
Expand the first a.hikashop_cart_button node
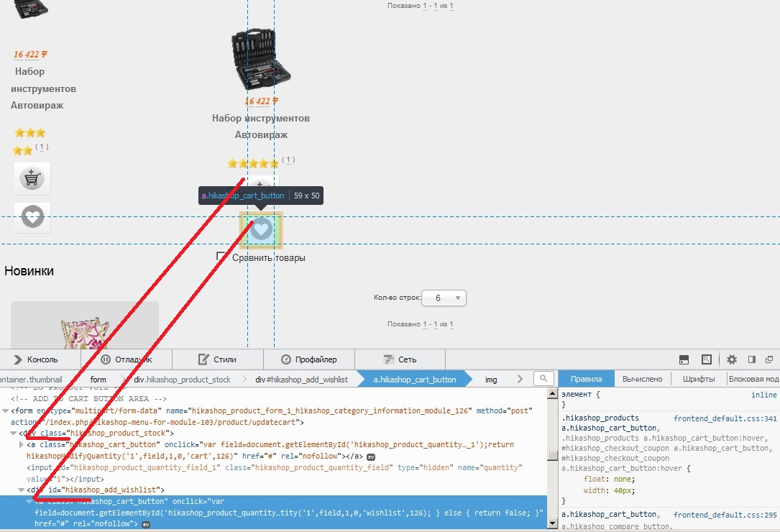tap(22, 444)
